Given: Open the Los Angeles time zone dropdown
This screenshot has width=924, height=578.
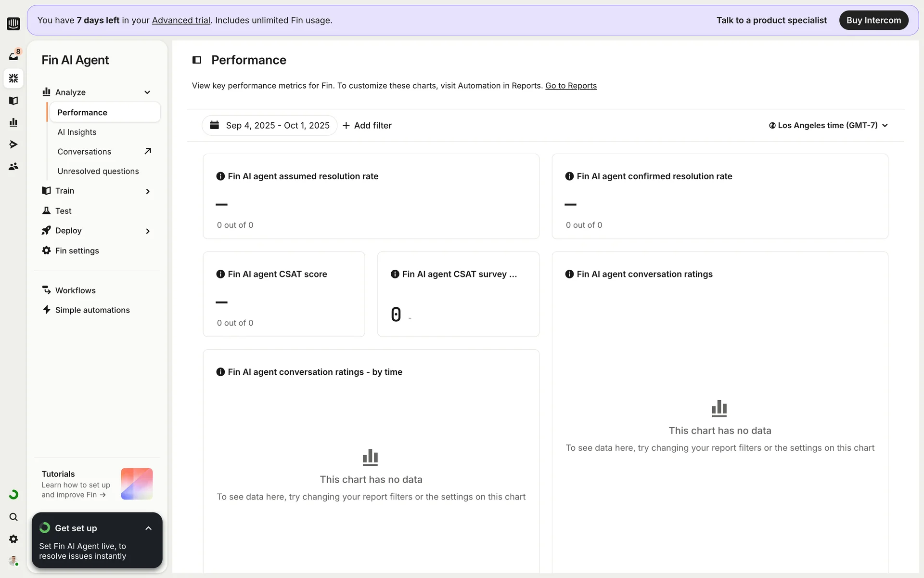Looking at the screenshot, I should 828,125.
